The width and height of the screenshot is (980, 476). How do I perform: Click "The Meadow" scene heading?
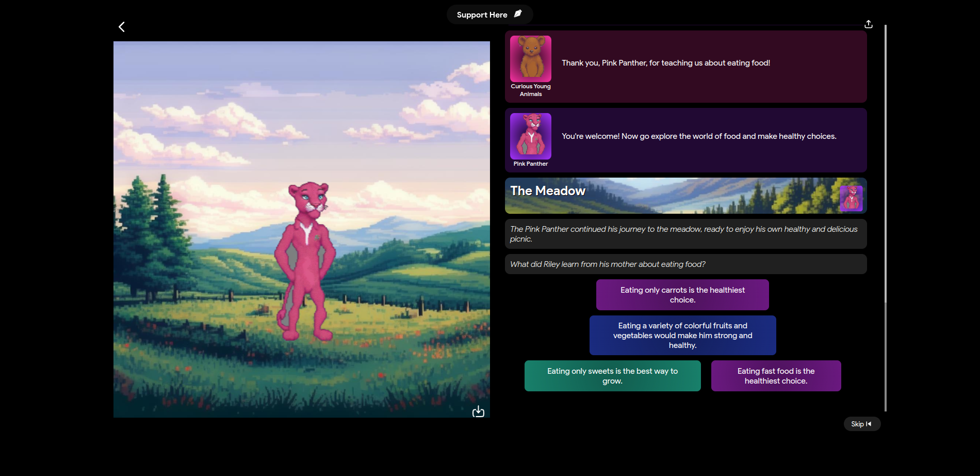[548, 191]
